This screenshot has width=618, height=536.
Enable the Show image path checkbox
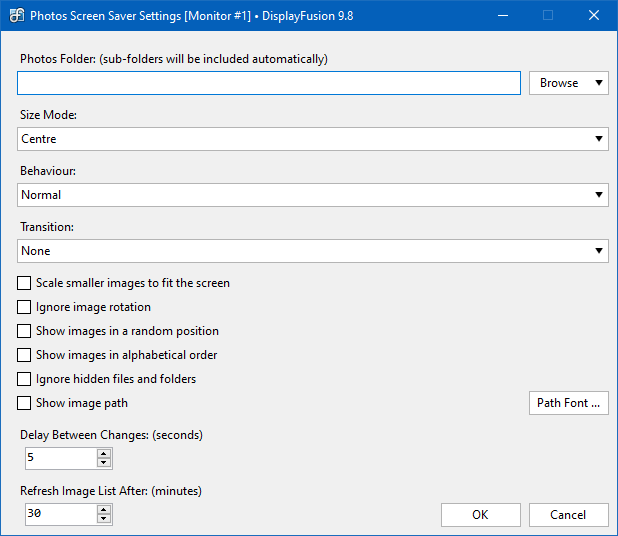point(24,403)
